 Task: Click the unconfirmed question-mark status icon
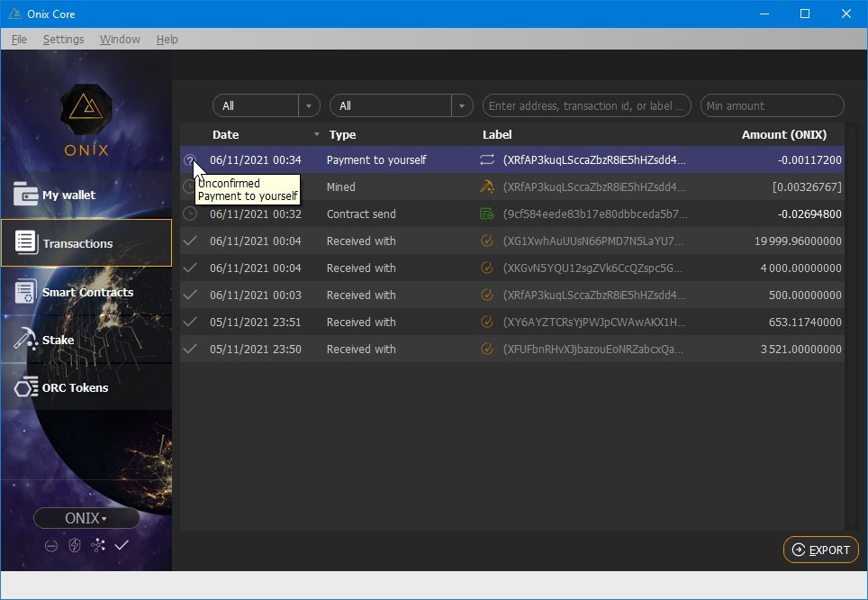point(189,160)
